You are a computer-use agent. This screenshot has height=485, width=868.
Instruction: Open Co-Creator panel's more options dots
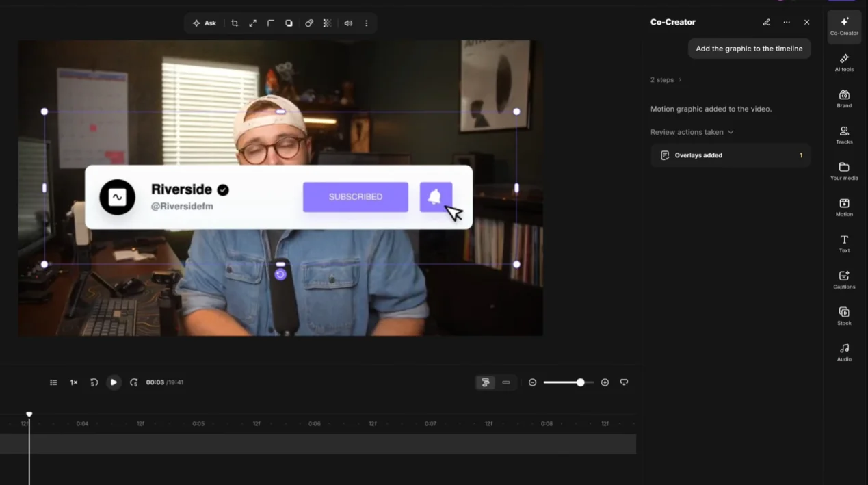[x=787, y=22]
